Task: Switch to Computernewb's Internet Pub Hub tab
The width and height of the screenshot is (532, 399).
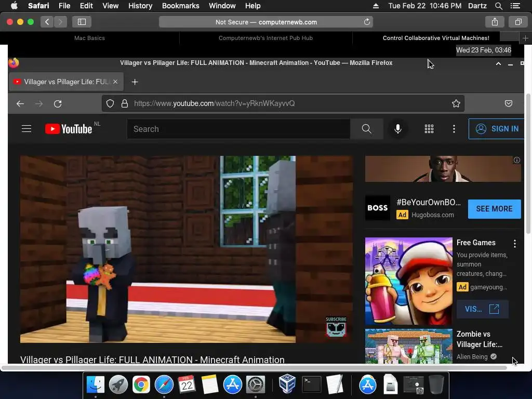Action: pos(265,38)
